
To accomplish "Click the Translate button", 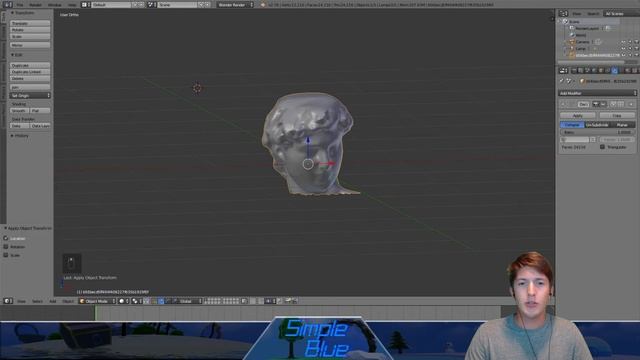I will click(30, 23).
